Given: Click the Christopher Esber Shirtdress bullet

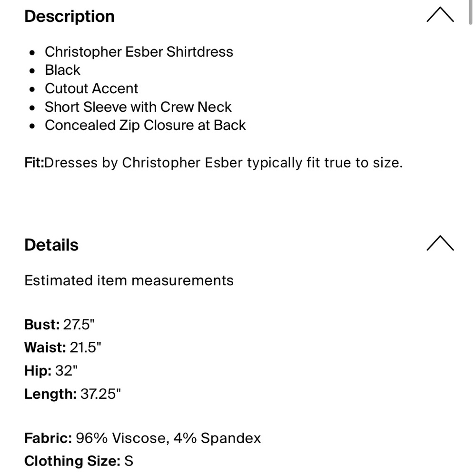Looking at the screenshot, I should click(139, 51).
